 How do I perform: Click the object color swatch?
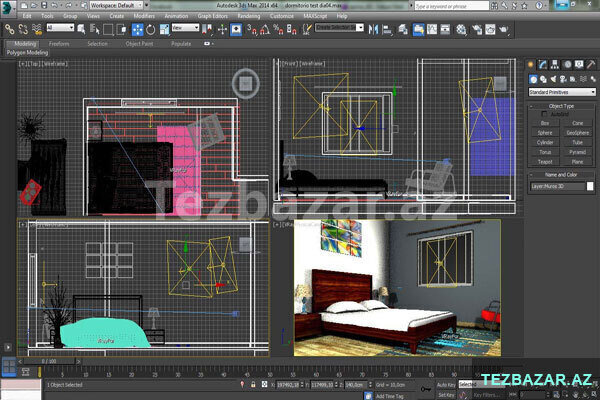tap(590, 186)
